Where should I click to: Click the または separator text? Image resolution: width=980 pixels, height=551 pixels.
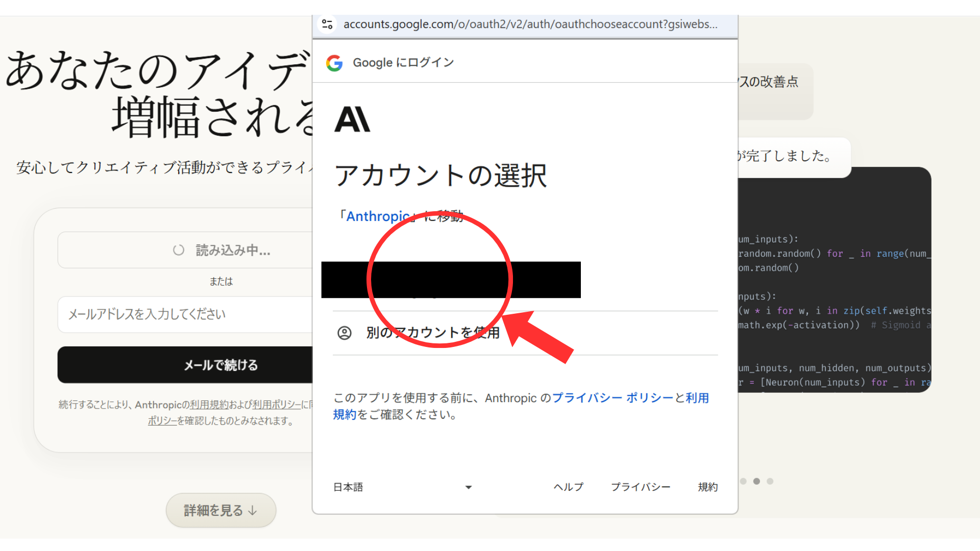221,282
